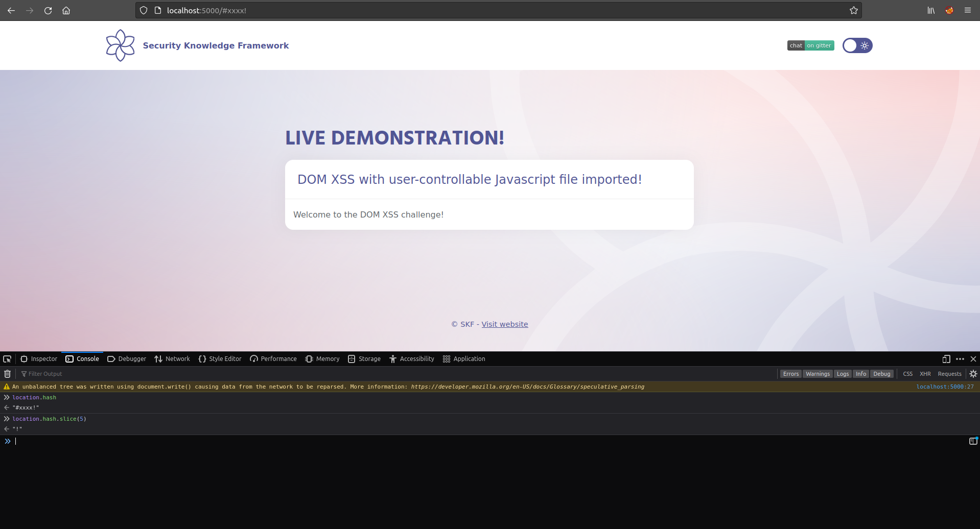Click the DOM XSS card title

point(470,179)
